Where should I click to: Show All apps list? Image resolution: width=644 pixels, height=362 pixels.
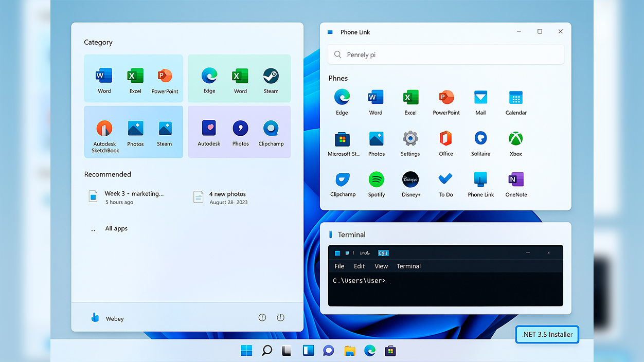point(116,228)
